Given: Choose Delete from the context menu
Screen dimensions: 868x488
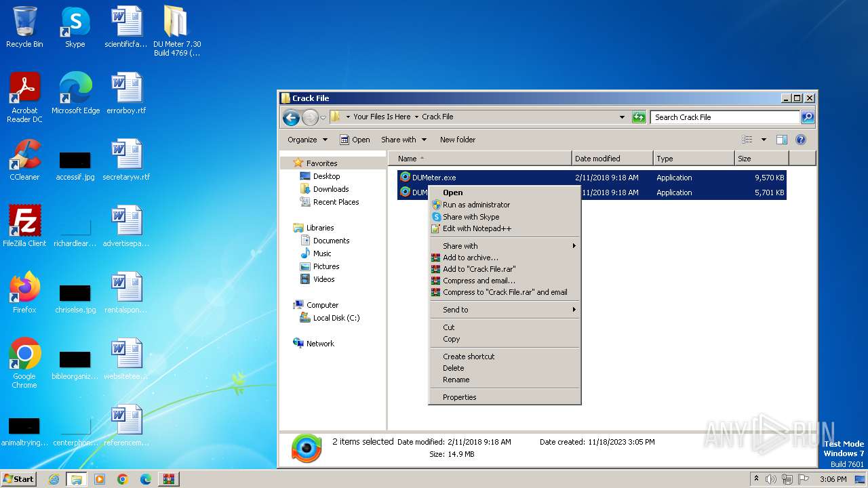Looking at the screenshot, I should [505, 368].
